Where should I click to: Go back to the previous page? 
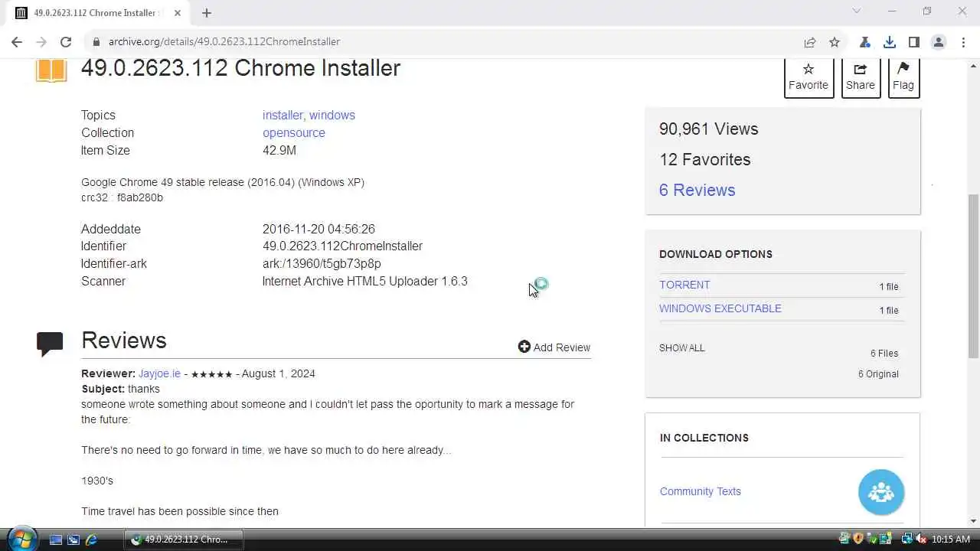17,42
